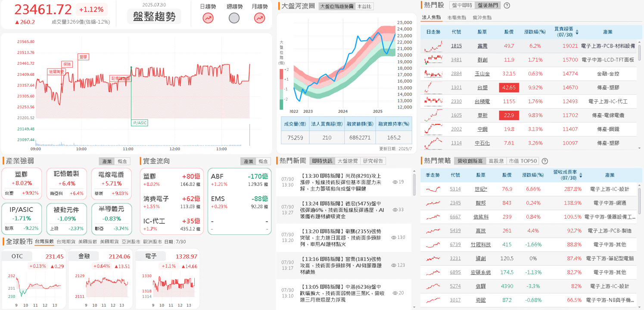Open the 群創 daily trend sparkline
Image resolution: width=644 pixels, height=310 pixels.
pyautogui.click(x=433, y=60)
